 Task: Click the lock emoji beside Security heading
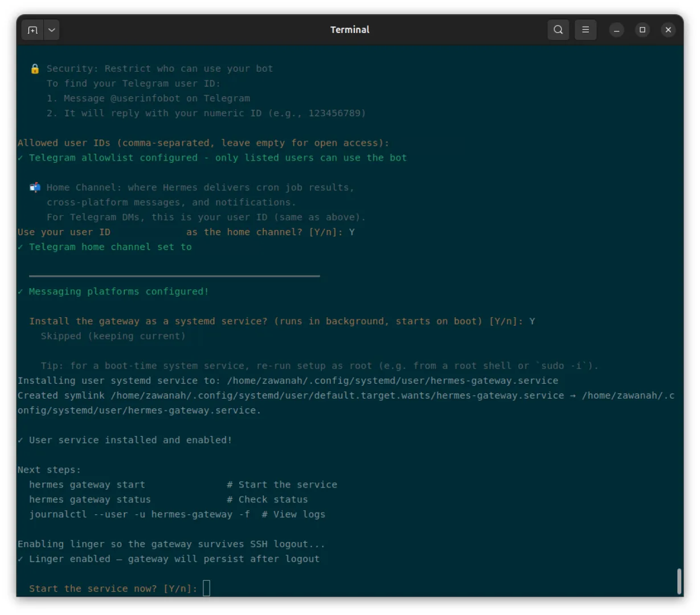[35, 69]
